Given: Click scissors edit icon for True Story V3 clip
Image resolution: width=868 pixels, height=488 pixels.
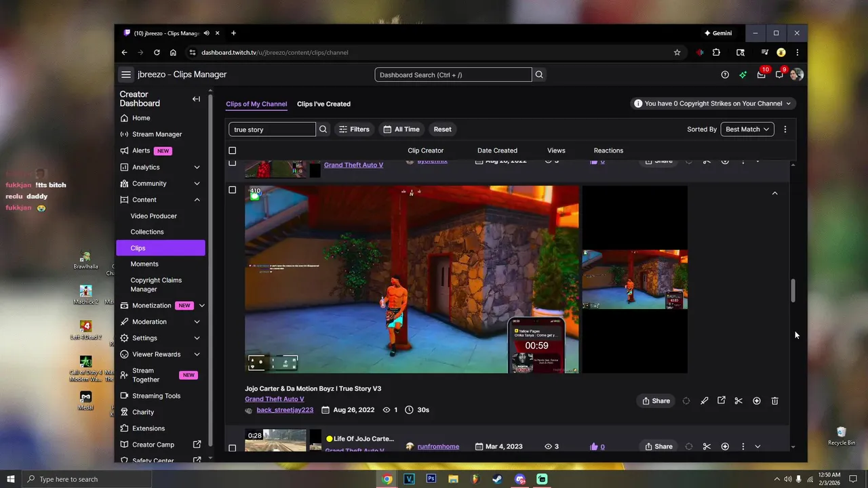Looking at the screenshot, I should coord(738,401).
